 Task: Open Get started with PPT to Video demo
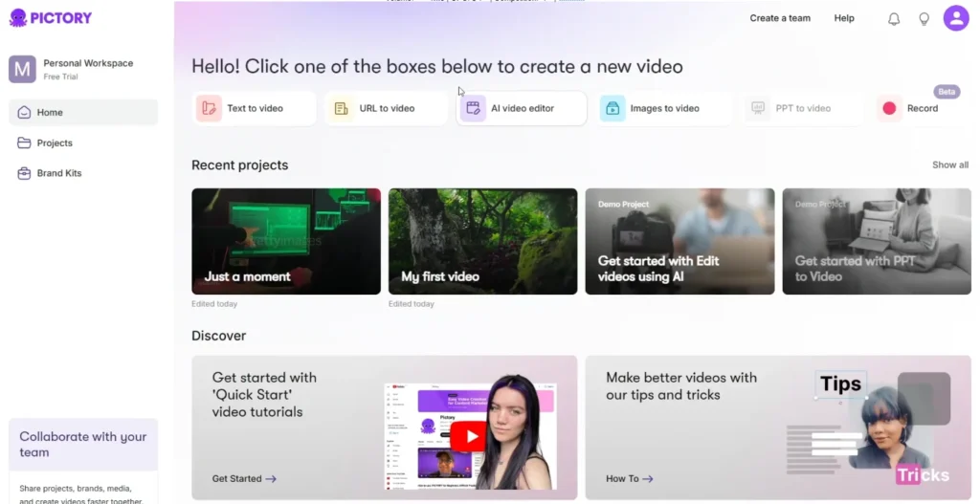[x=877, y=241]
